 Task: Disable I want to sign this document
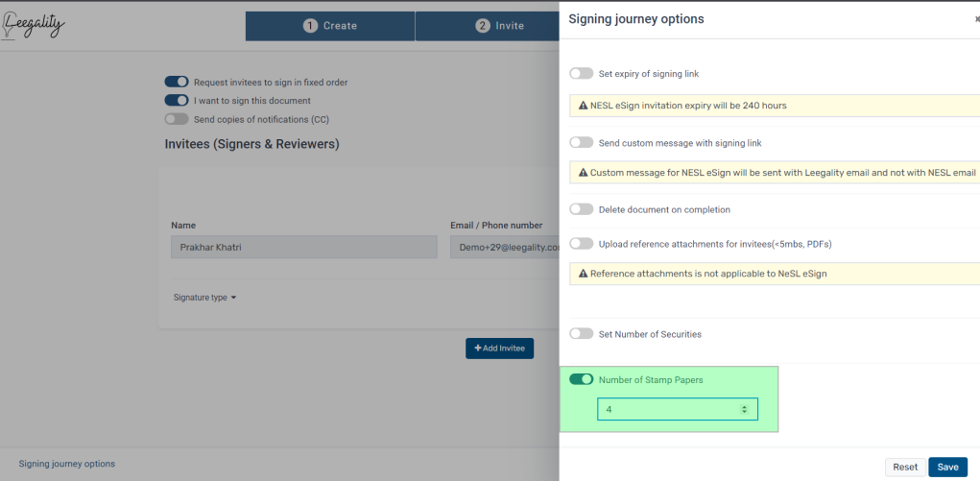coord(177,100)
